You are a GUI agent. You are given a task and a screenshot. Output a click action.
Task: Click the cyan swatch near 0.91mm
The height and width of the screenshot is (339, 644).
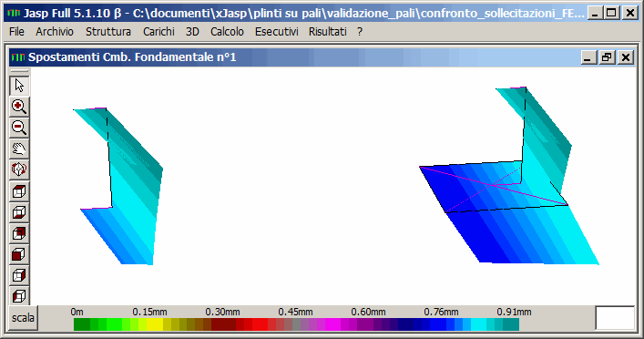coord(478,324)
